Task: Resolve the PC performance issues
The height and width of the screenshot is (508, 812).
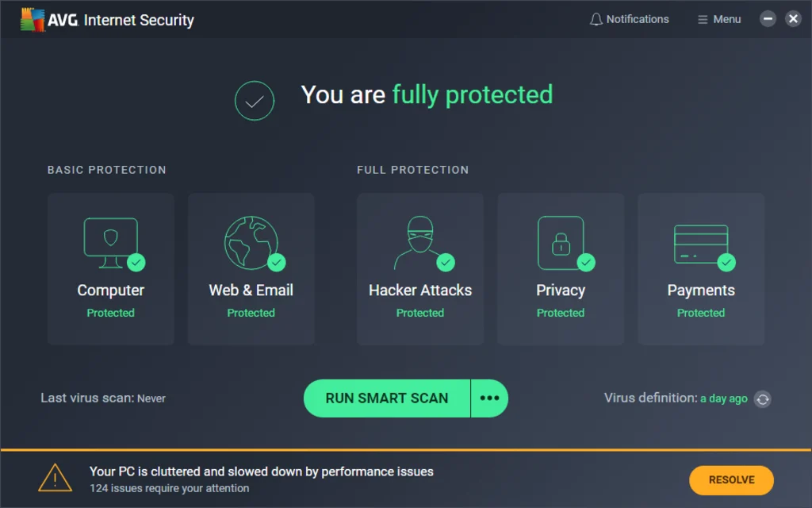Action: point(730,480)
